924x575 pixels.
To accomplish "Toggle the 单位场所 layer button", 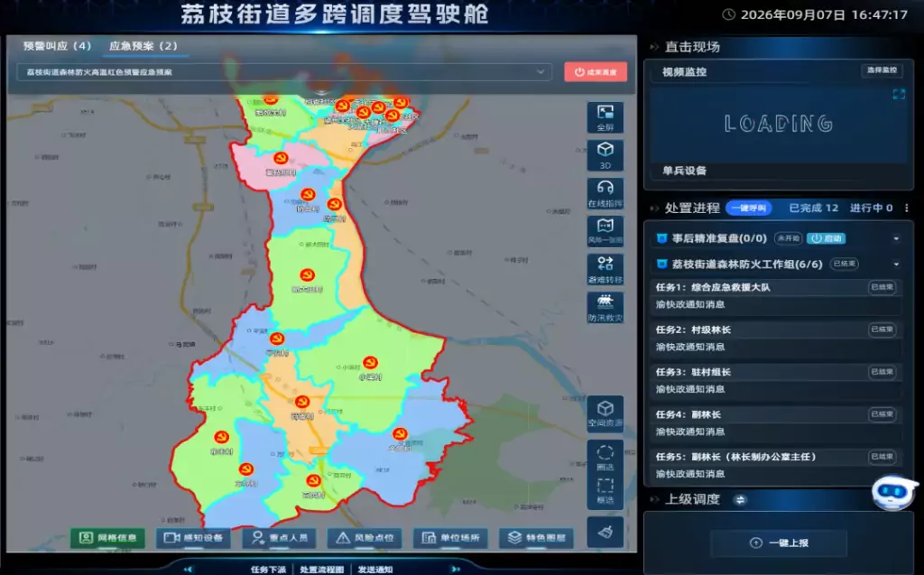I will coord(451,538).
